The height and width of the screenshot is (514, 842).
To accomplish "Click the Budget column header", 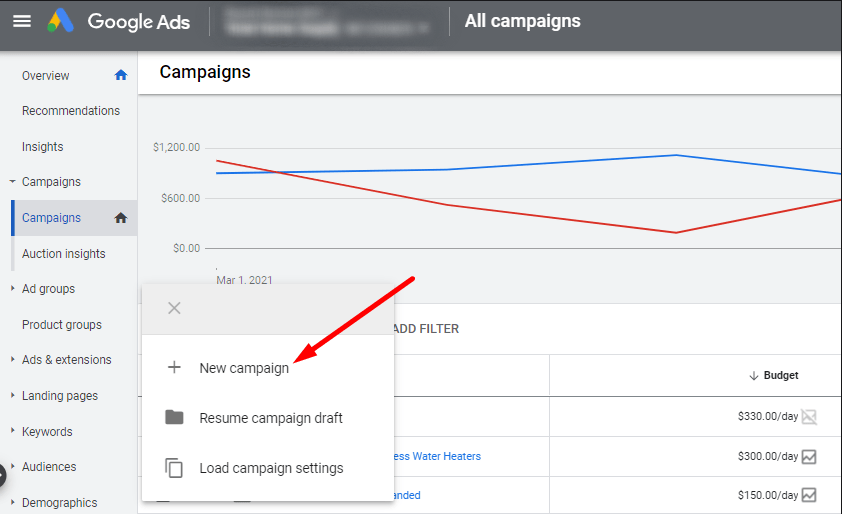I will click(781, 375).
